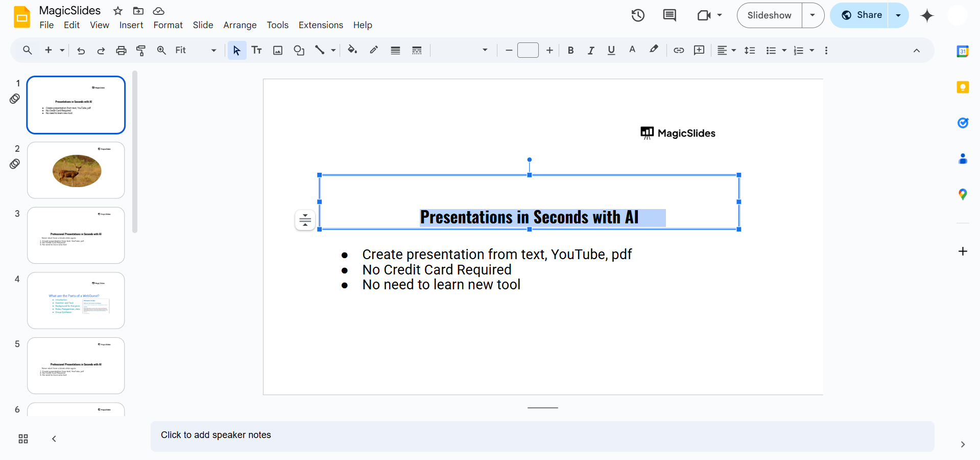Viewport: 980px width, 460px height.
Task: Click the Google Slides home logo
Action: (x=22, y=17)
